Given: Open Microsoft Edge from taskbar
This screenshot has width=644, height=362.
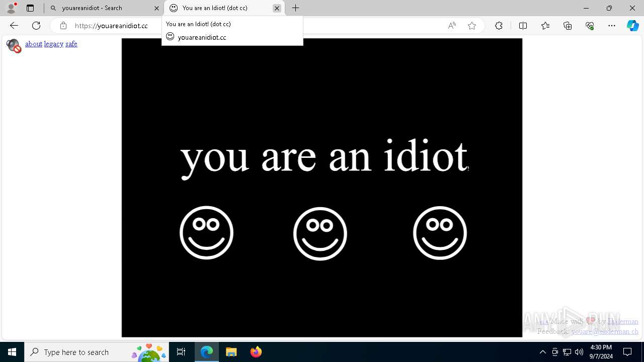Looking at the screenshot, I should tap(207, 352).
